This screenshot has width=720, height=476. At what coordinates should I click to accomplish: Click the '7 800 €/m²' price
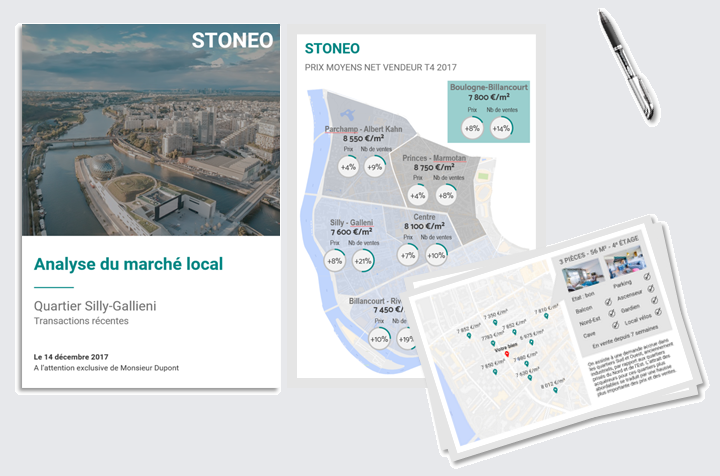point(489,97)
